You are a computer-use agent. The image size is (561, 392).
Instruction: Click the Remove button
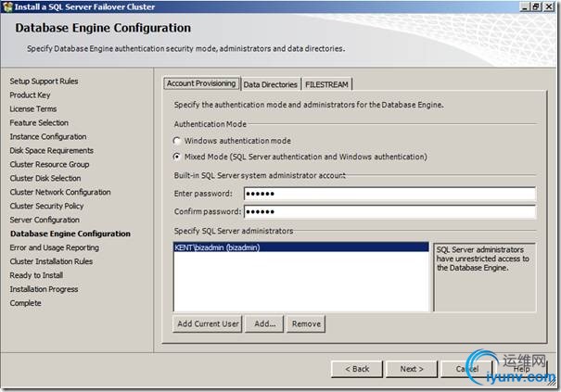pos(306,323)
